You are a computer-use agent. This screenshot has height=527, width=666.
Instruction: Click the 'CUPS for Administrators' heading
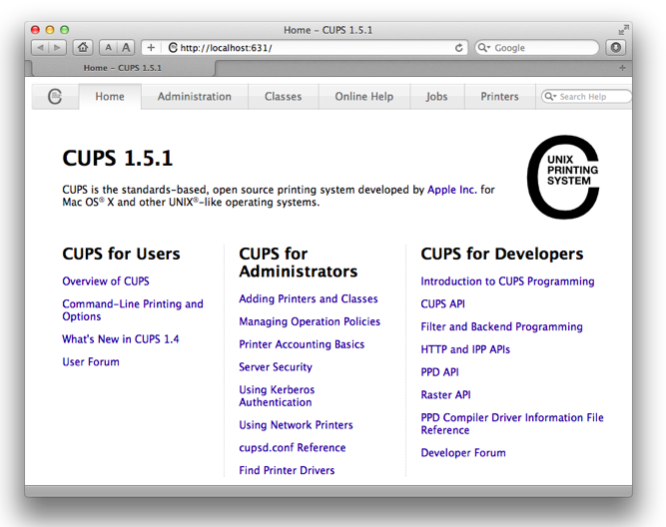point(298,262)
